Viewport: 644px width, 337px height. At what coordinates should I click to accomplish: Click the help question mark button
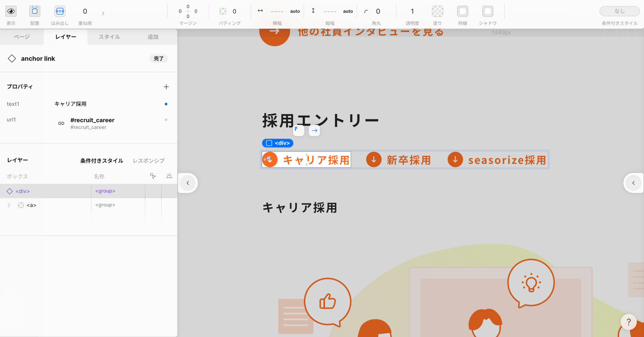(x=628, y=322)
